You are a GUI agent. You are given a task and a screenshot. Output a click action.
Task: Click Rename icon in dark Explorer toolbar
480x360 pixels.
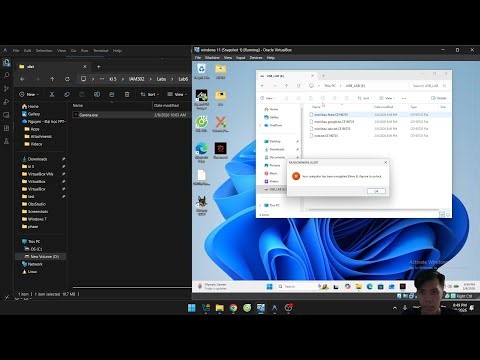coord(97,94)
